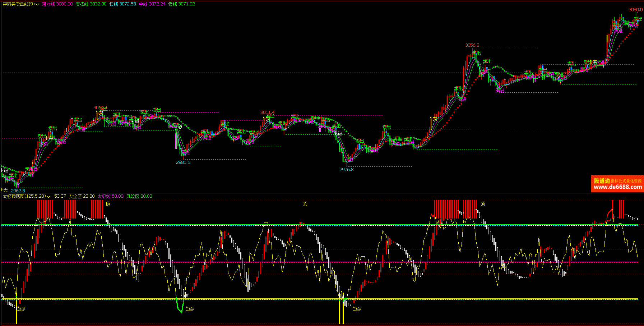Select the 2981.6 low price label
Screen dimensions: 644x326
point(183,162)
